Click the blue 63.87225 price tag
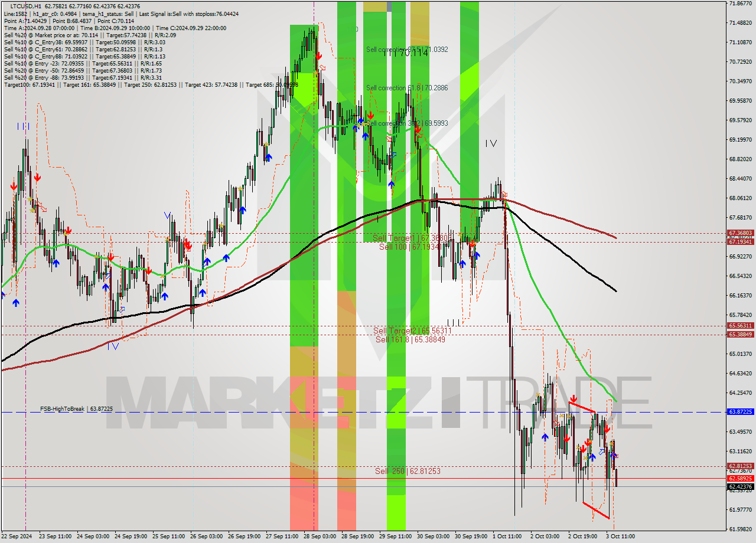756x543 pixels. coord(740,412)
